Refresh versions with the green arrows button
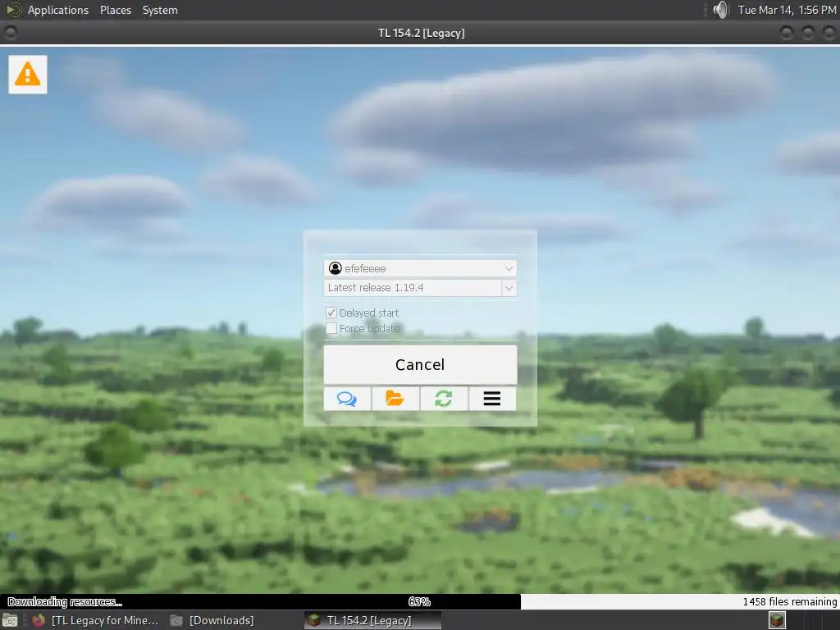Image resolution: width=840 pixels, height=630 pixels. click(x=444, y=399)
